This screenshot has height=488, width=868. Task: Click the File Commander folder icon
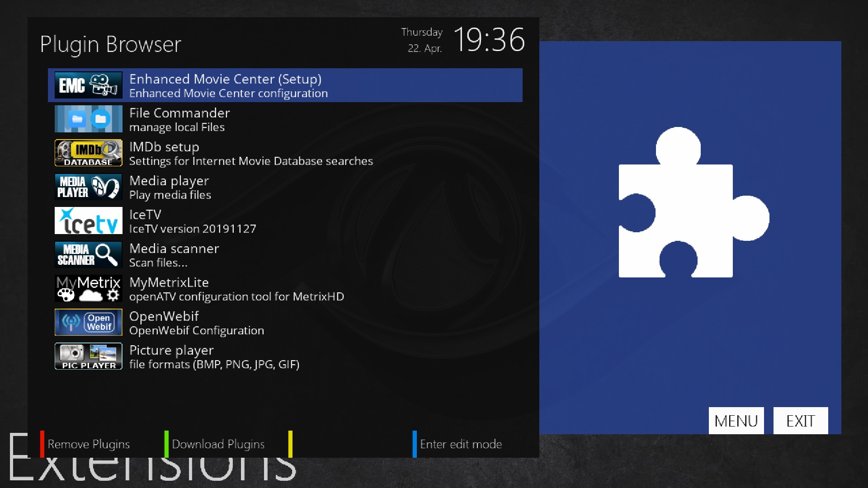88,119
